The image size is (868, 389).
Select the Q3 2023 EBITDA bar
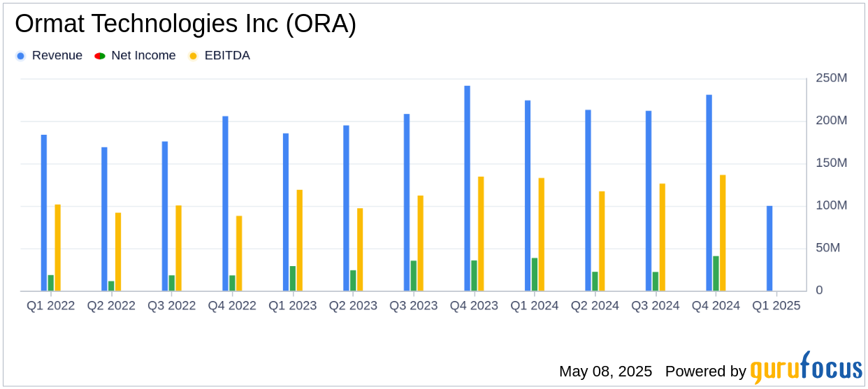click(x=420, y=243)
